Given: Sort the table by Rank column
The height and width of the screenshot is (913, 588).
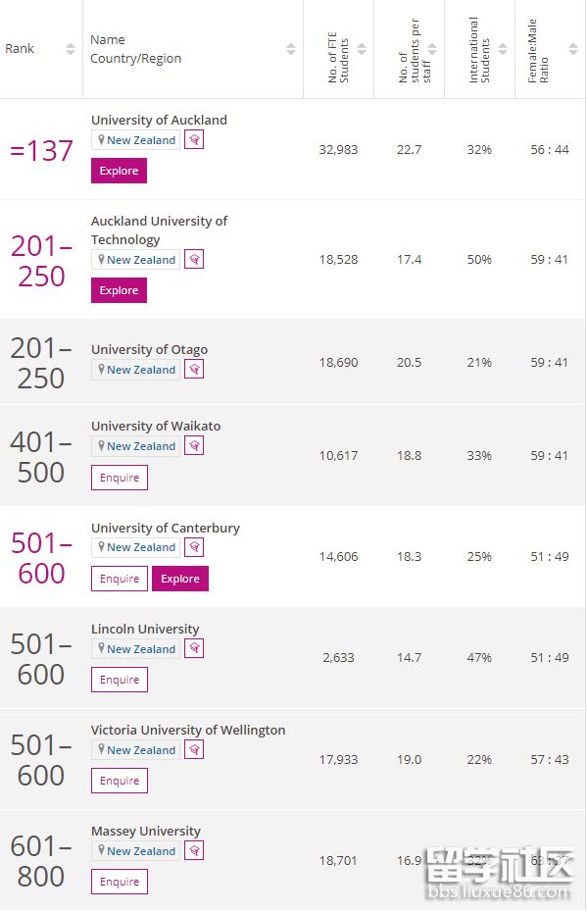Looking at the screenshot, I should pyautogui.click(x=71, y=49).
